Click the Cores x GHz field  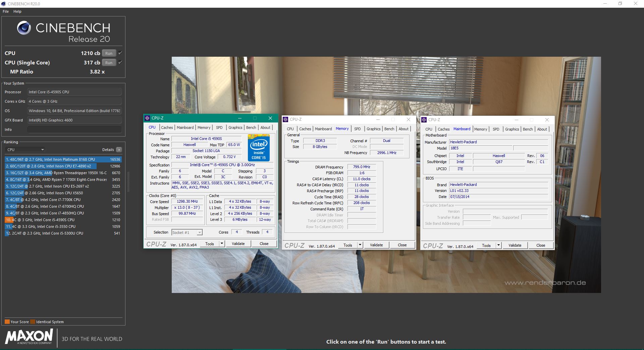74,101
